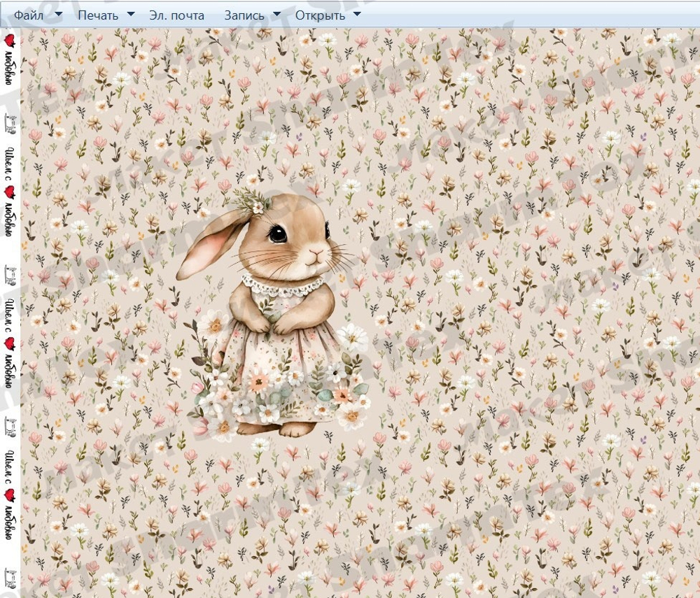
Task: Open the Файл menu
Action: [38, 15]
